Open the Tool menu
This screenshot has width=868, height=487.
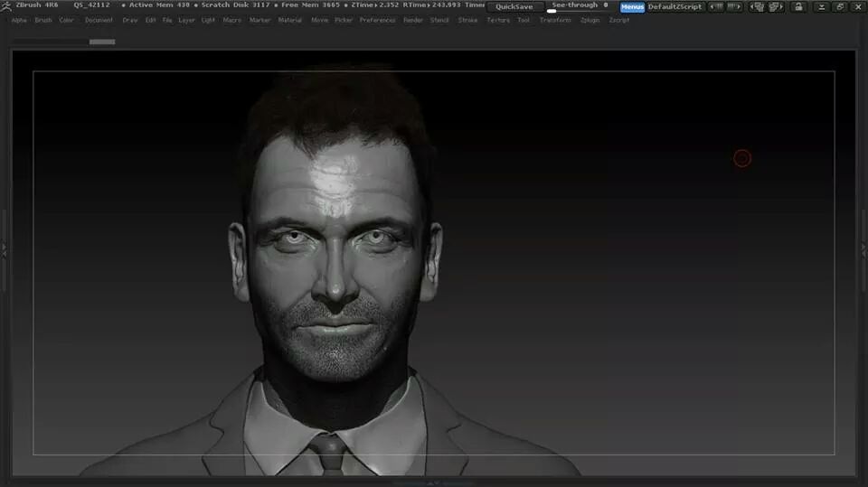pyautogui.click(x=524, y=20)
